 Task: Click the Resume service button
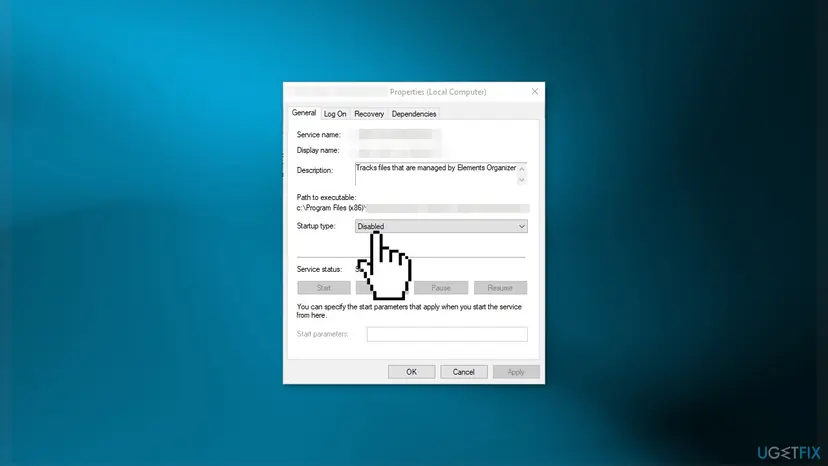click(x=500, y=287)
